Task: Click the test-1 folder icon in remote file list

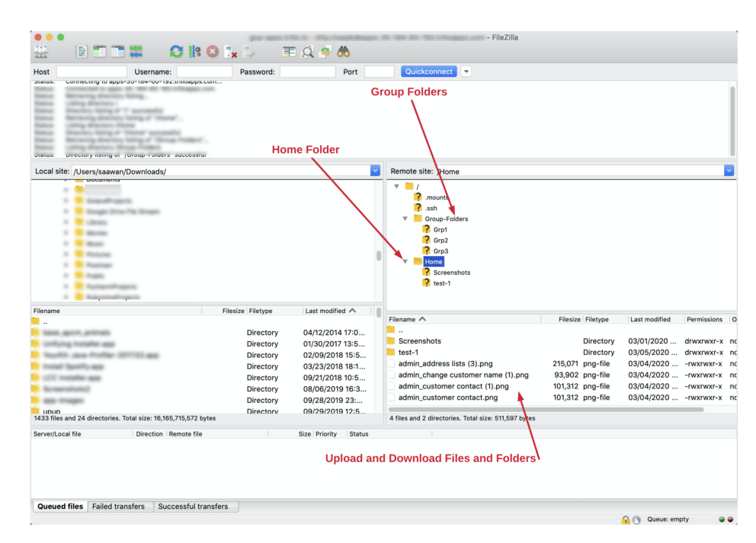Action: (391, 352)
